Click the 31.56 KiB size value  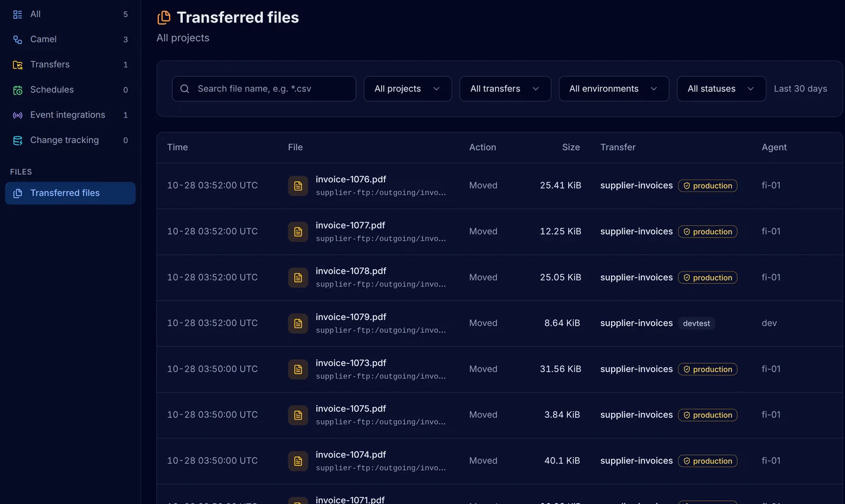point(560,369)
